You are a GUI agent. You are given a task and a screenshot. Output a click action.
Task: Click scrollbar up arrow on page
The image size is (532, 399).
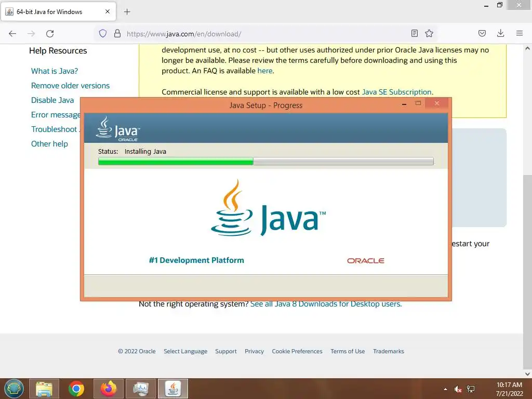pos(527,48)
